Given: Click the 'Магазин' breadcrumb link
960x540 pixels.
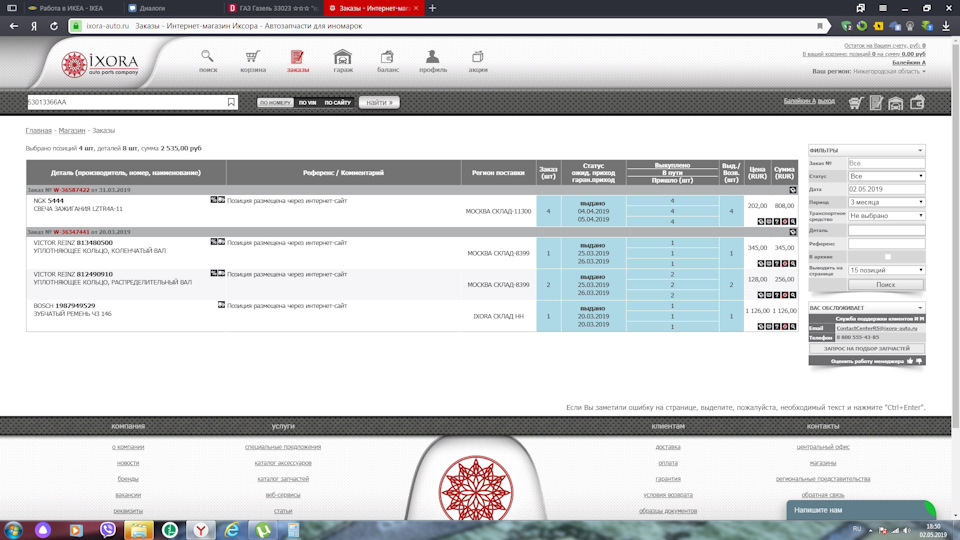Looking at the screenshot, I should point(72,130).
